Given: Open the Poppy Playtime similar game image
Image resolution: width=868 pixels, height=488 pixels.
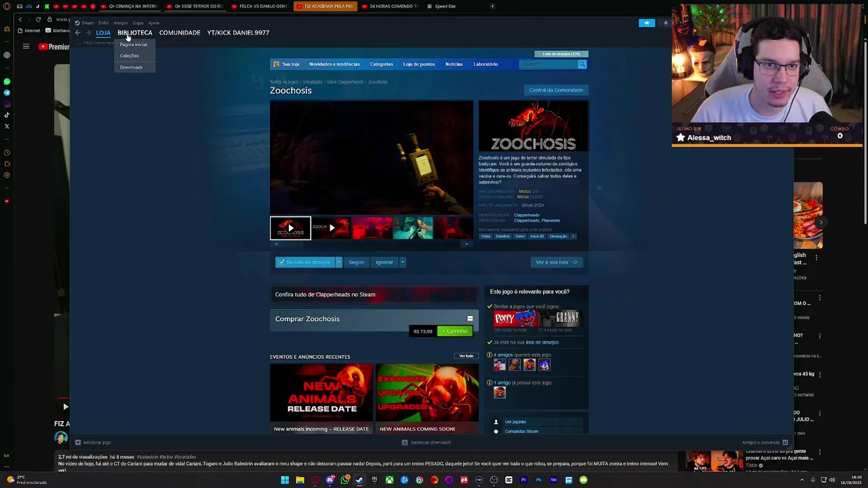Looking at the screenshot, I should pos(515,319).
